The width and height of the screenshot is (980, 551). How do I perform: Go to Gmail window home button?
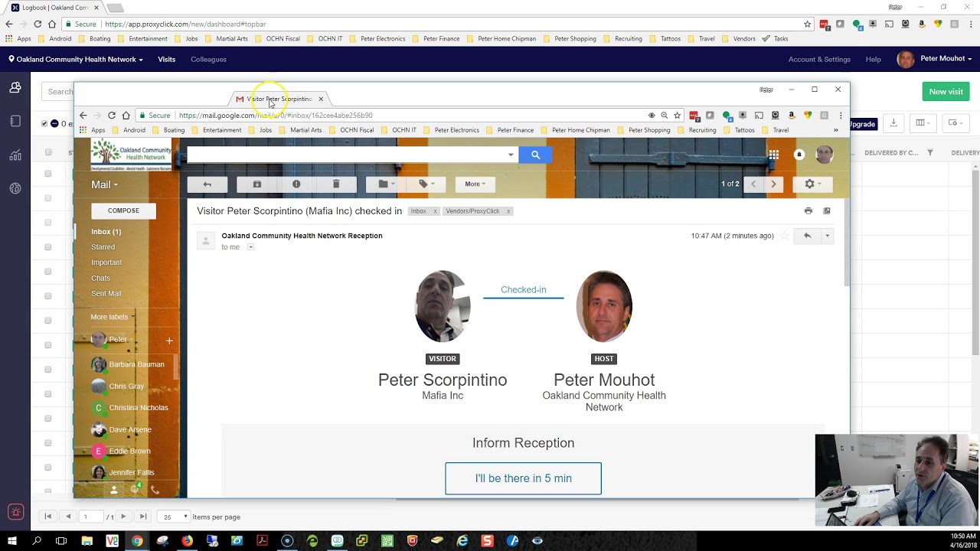click(126, 116)
